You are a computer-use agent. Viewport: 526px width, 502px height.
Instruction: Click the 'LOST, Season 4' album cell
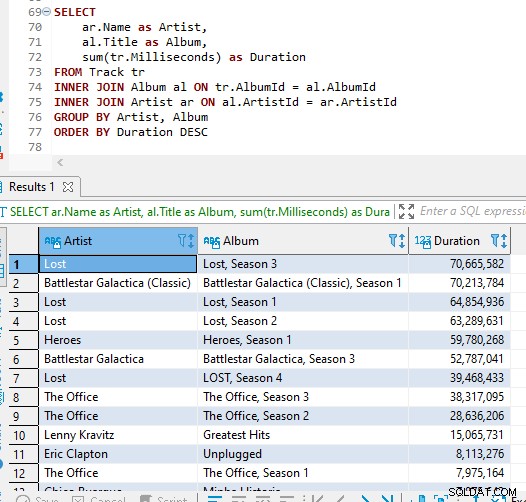[303, 378]
